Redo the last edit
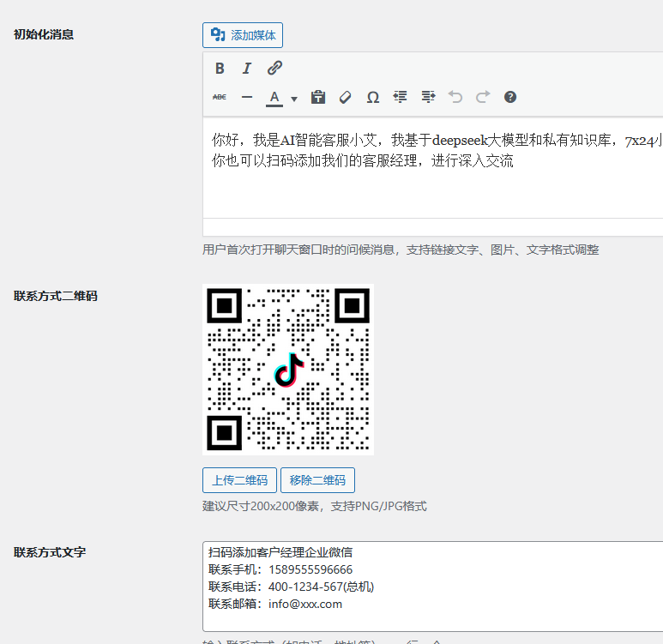This screenshot has width=663, height=644. point(483,97)
